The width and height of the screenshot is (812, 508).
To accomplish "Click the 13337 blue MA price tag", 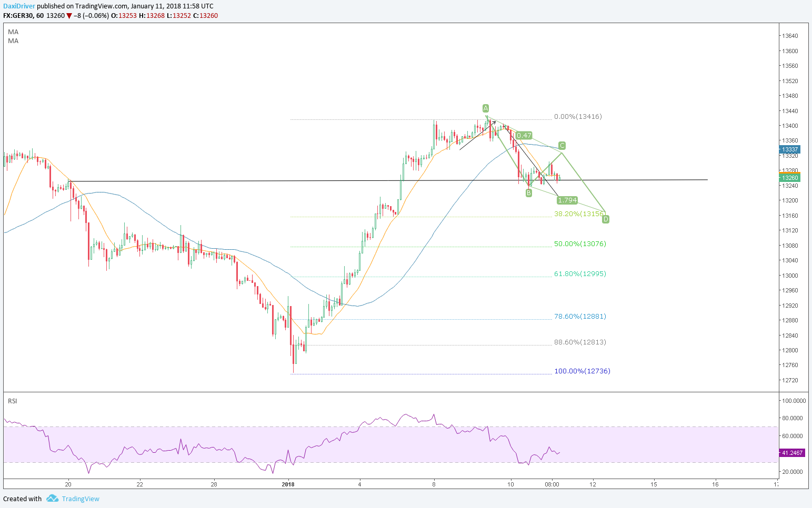I will (789, 149).
